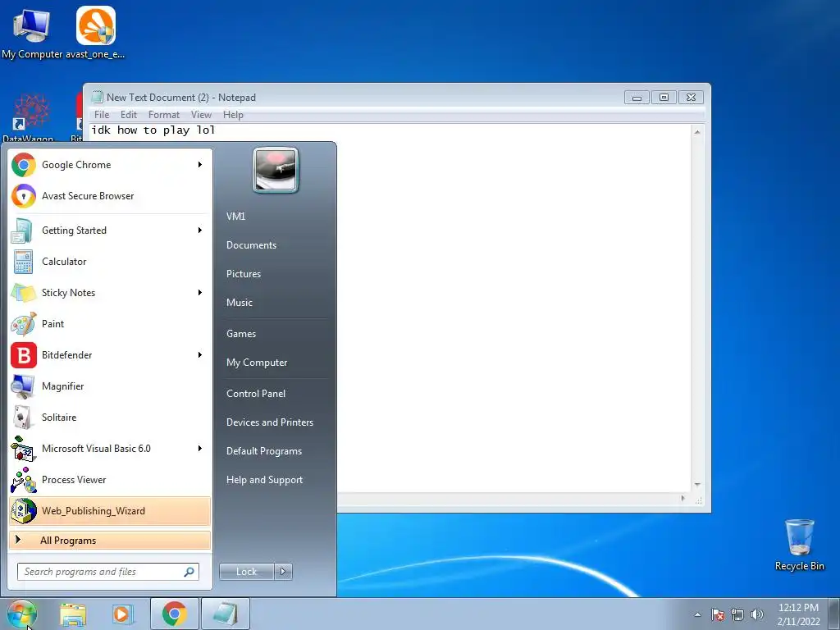This screenshot has height=630, width=840.
Task: Click text 'idk how to play lol'
Action: pos(153,130)
